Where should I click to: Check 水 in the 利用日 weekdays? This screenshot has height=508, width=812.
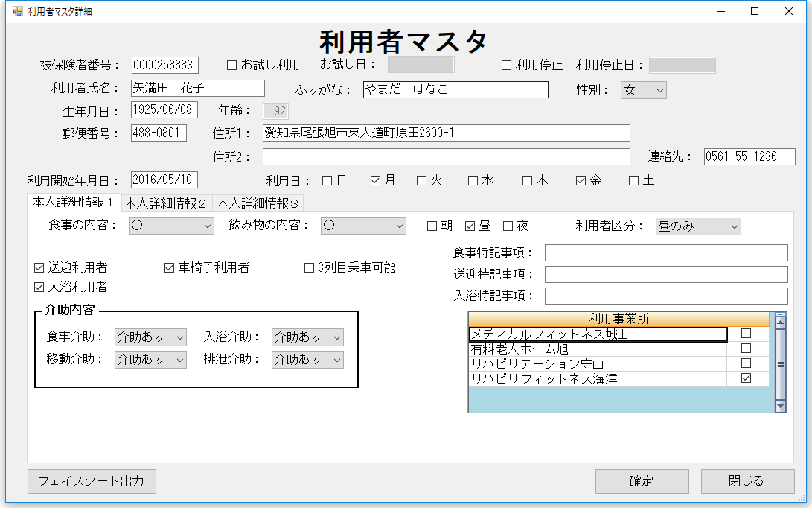473,180
